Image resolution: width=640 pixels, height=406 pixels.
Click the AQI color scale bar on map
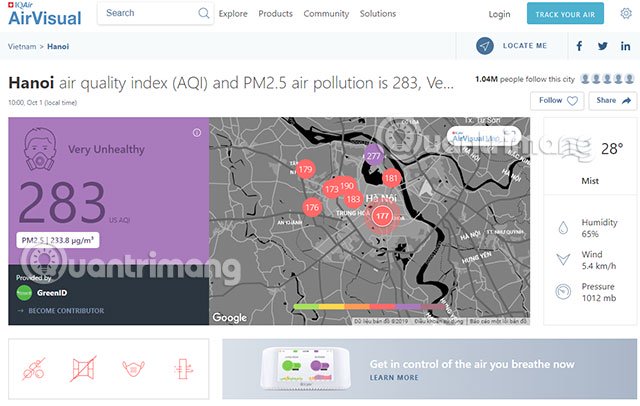point(369,306)
